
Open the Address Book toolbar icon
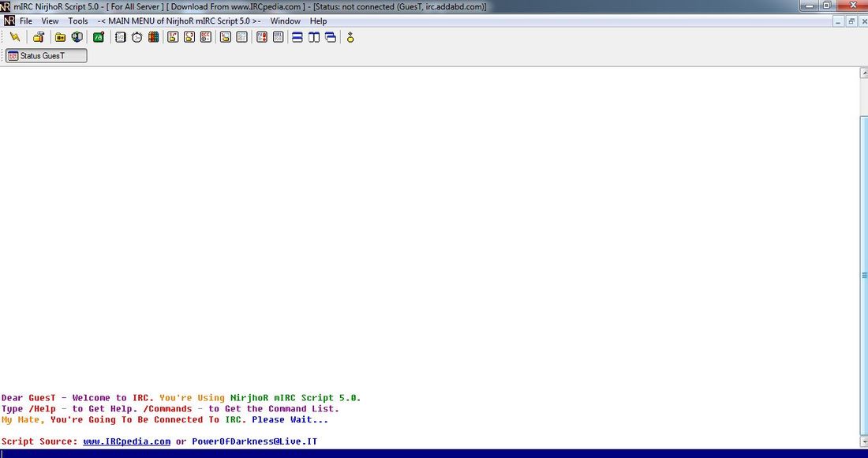click(120, 37)
